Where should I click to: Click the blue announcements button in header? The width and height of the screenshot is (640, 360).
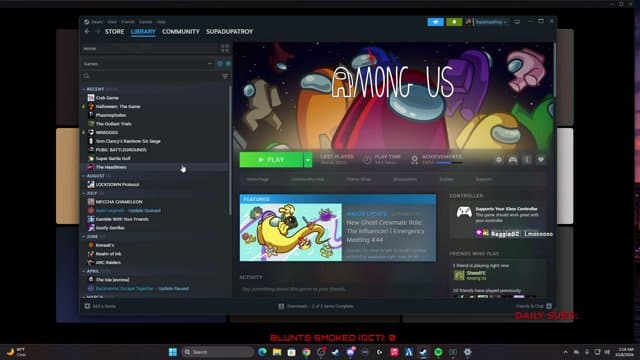(436, 22)
